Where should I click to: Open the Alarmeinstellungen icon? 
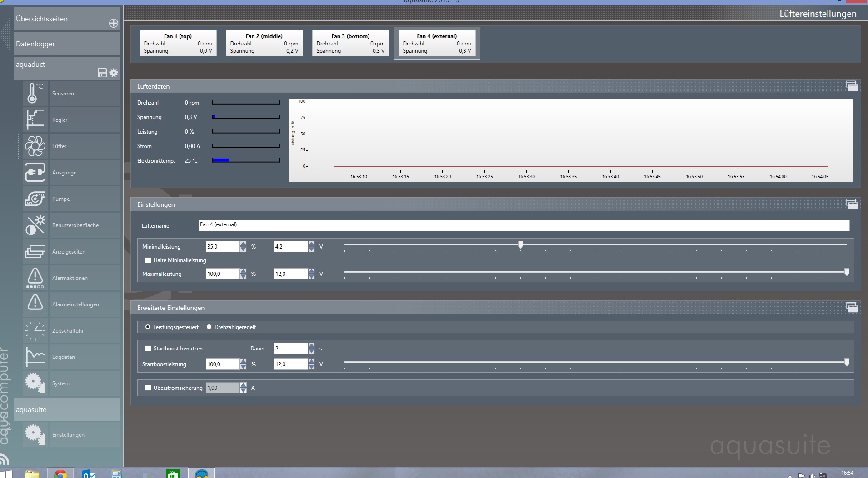point(35,304)
